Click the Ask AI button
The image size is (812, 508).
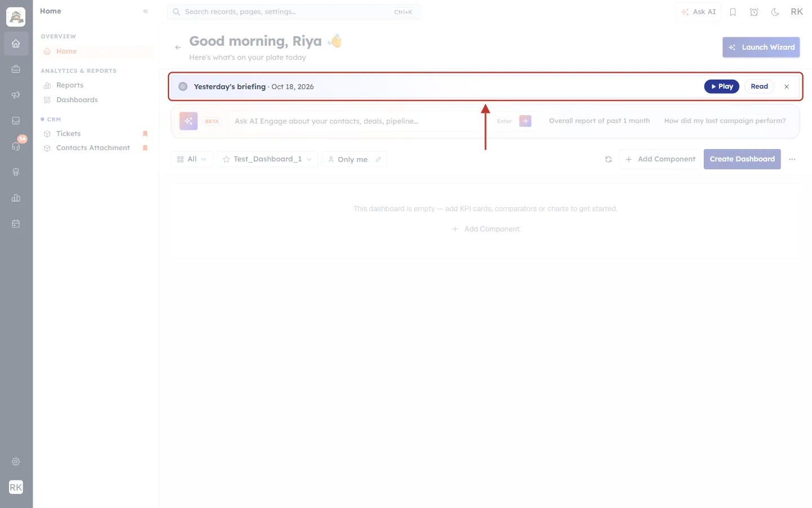pyautogui.click(x=698, y=12)
